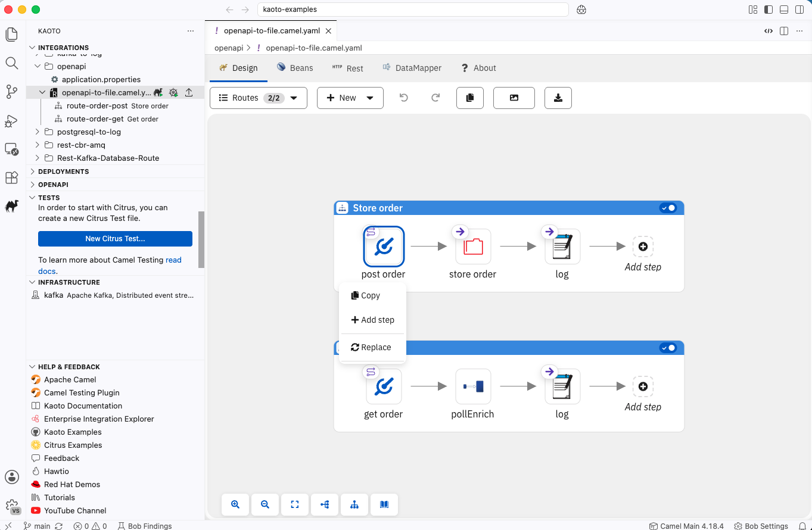
Task: Open Kaoto Documentation link
Action: [83, 406]
